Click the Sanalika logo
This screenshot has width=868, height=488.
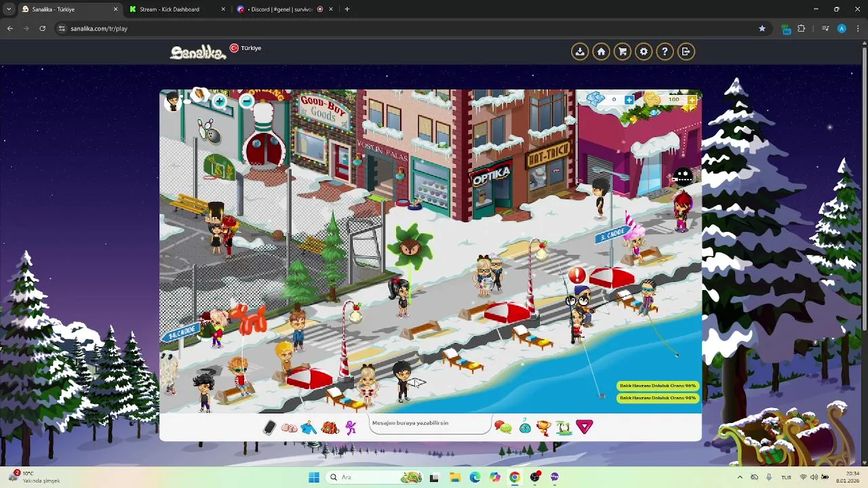pos(197,52)
